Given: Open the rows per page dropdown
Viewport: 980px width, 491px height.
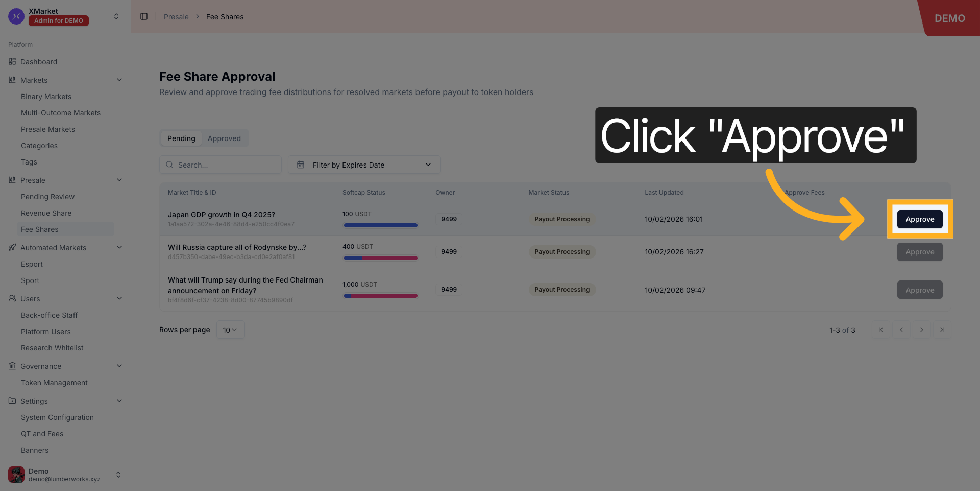Looking at the screenshot, I should [x=230, y=330].
